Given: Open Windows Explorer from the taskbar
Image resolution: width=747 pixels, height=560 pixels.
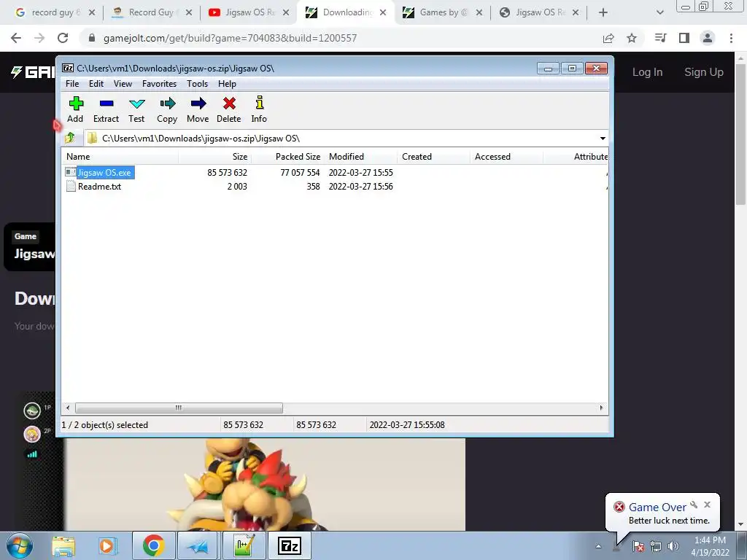Looking at the screenshot, I should (x=63, y=545).
